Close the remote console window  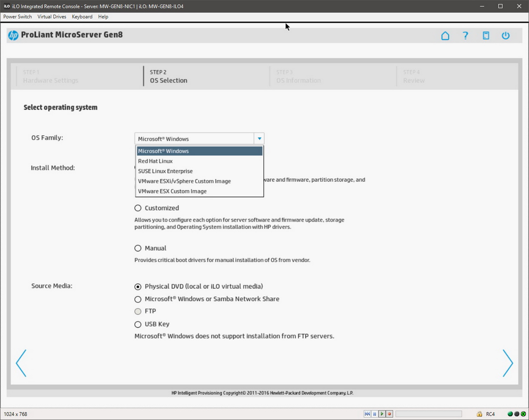coord(519,6)
